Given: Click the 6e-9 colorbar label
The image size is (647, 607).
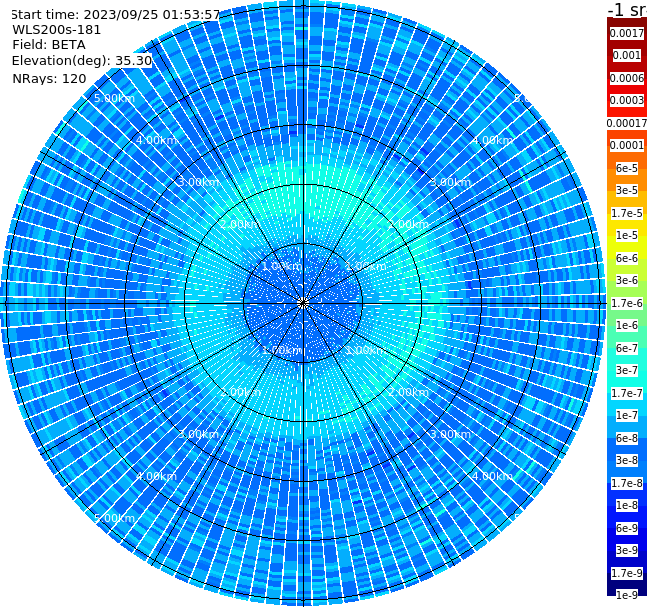Looking at the screenshot, I should pos(626,528).
